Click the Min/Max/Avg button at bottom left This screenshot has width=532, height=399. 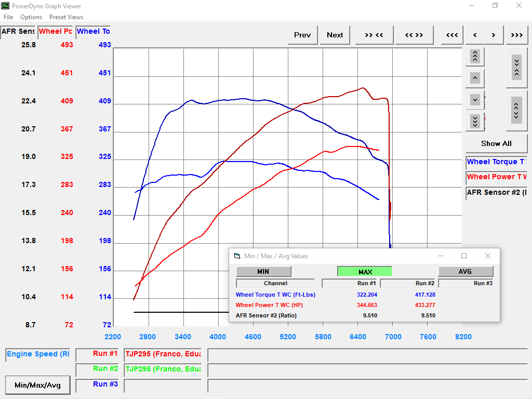coord(37,385)
